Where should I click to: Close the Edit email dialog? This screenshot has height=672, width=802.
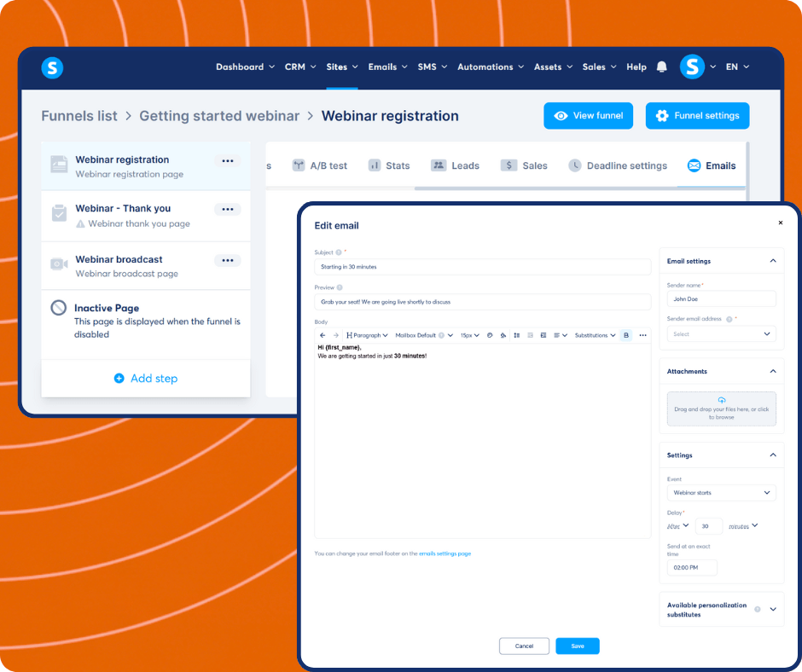(781, 223)
